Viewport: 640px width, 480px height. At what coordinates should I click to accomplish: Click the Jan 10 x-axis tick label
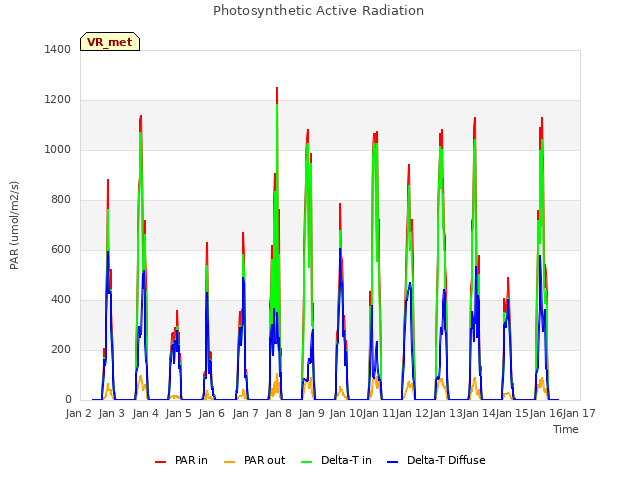point(346,413)
